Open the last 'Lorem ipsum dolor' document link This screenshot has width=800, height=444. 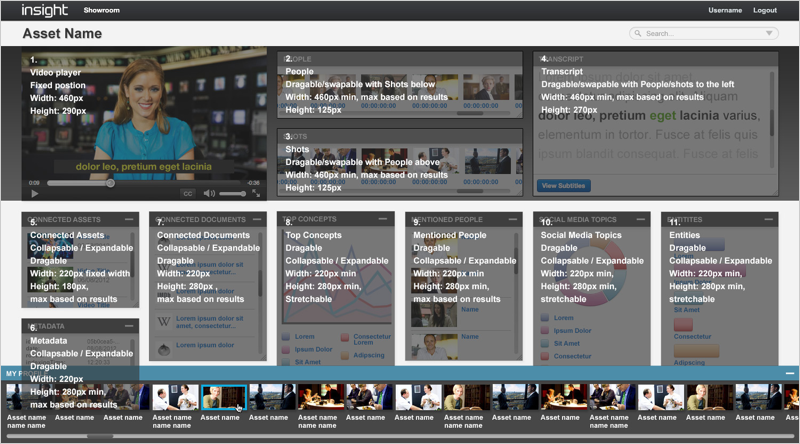[205, 345]
